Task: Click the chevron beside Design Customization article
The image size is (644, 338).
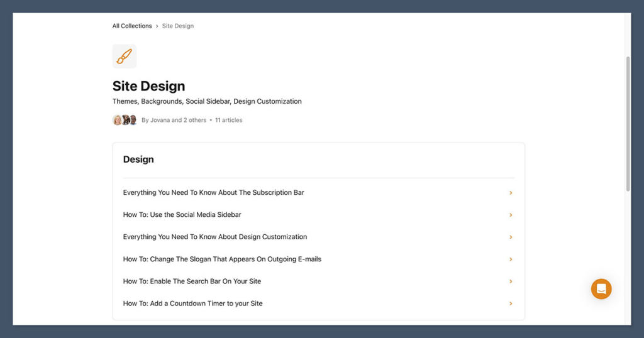Action: [x=511, y=237]
